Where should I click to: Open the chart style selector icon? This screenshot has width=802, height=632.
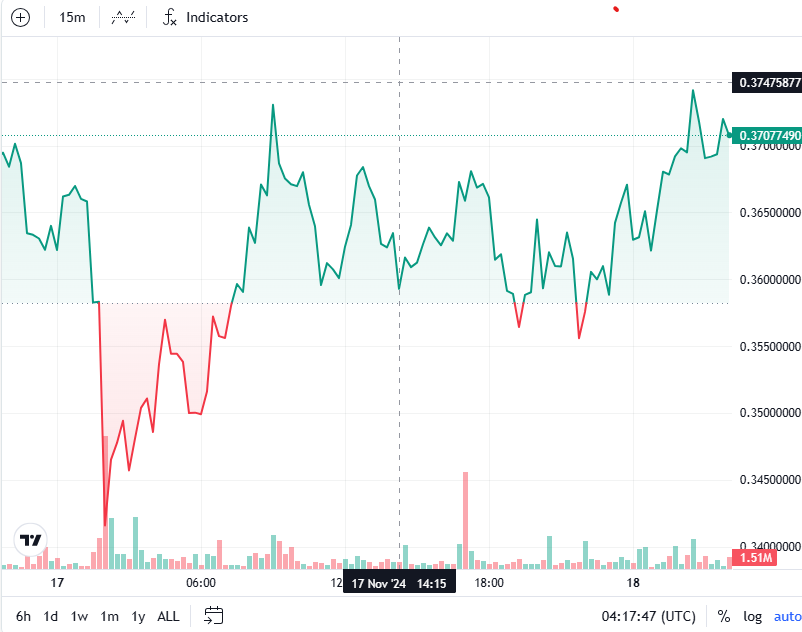[x=124, y=17]
